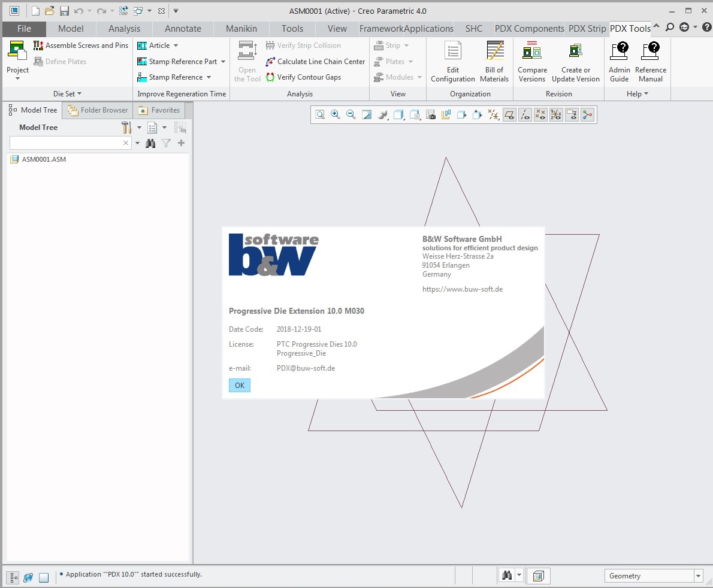Click the PDX@buw-soft.de email address
Screen dimensions: 713x588
pyautogui.click(x=306, y=368)
